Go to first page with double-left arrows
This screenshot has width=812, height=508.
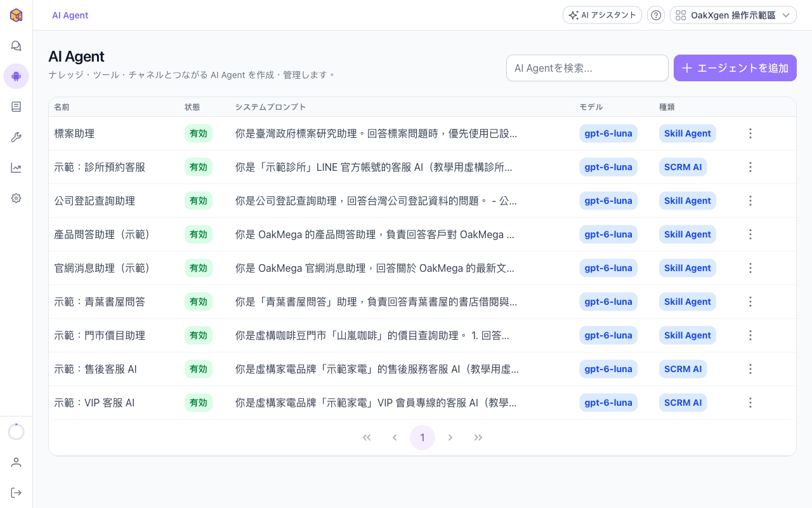point(367,438)
